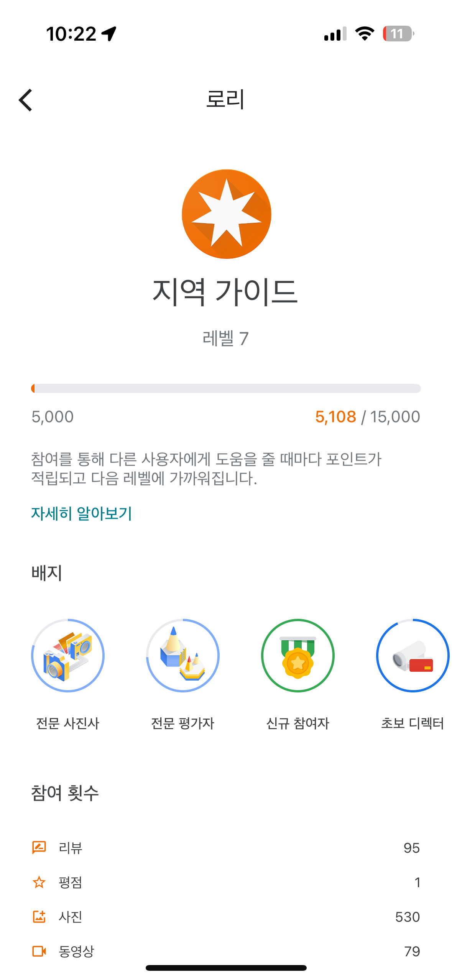Tap the 레벨 7 label
Viewport: 452px width, 980px height.
(226, 339)
